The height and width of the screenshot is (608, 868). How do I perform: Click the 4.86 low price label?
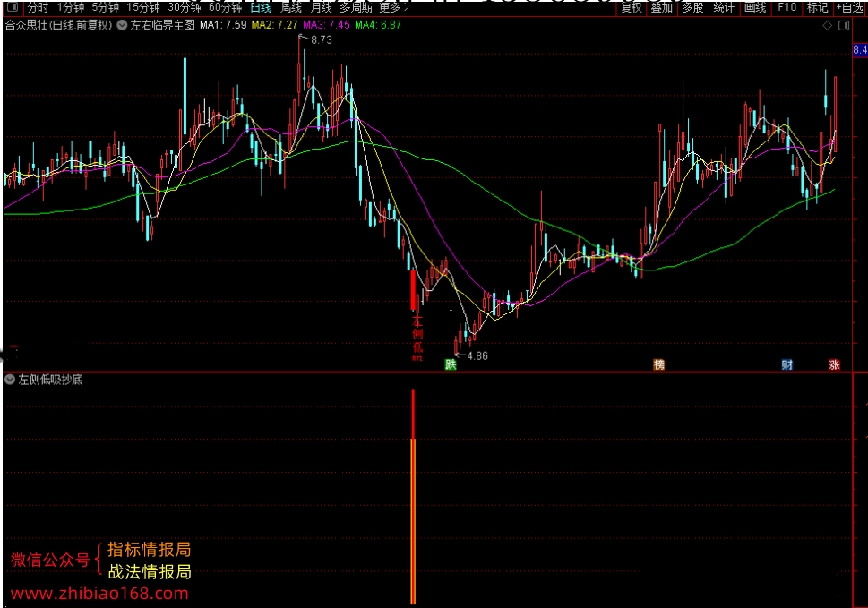pyautogui.click(x=477, y=356)
